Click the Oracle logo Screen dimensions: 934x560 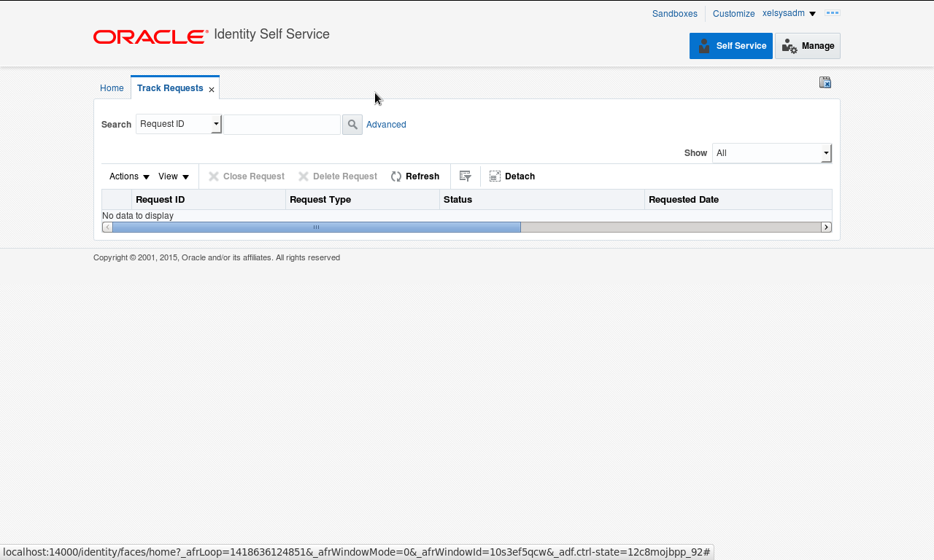150,36
